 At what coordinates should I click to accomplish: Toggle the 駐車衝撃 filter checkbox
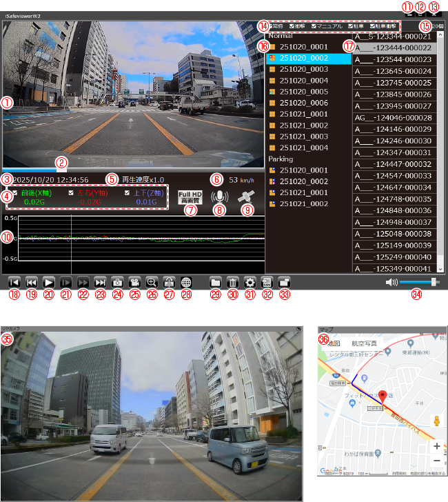(372, 26)
